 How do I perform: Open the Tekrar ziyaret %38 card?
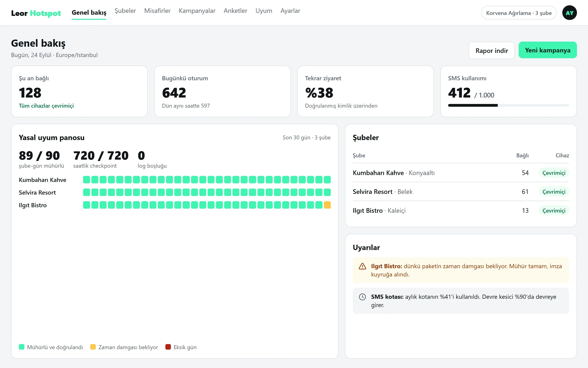pos(365,92)
